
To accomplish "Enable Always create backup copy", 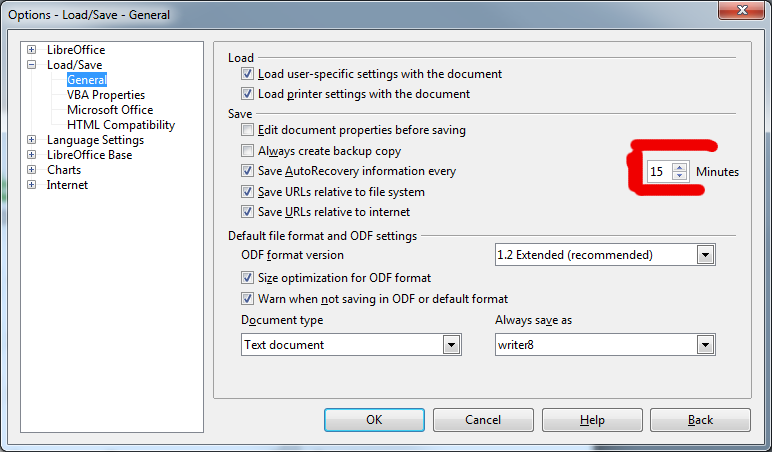I will click(x=247, y=151).
